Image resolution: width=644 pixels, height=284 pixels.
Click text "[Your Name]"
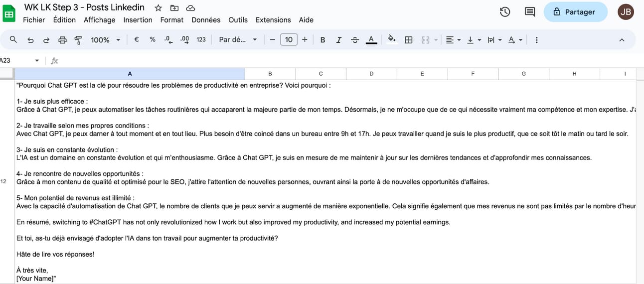point(36,279)
